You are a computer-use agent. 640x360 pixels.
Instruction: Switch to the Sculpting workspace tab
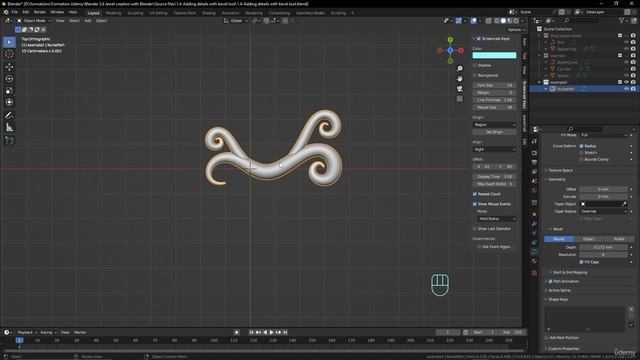[135, 13]
